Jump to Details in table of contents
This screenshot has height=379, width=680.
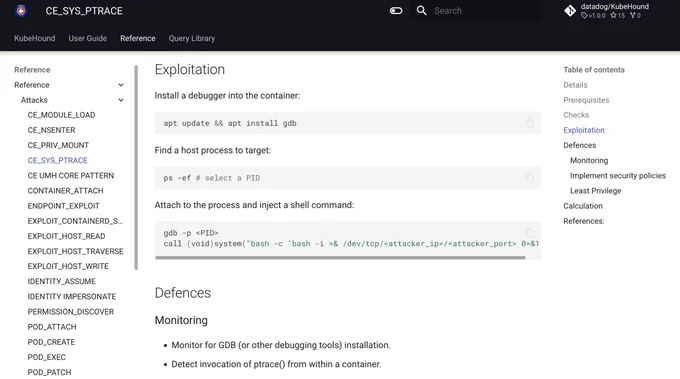click(575, 85)
